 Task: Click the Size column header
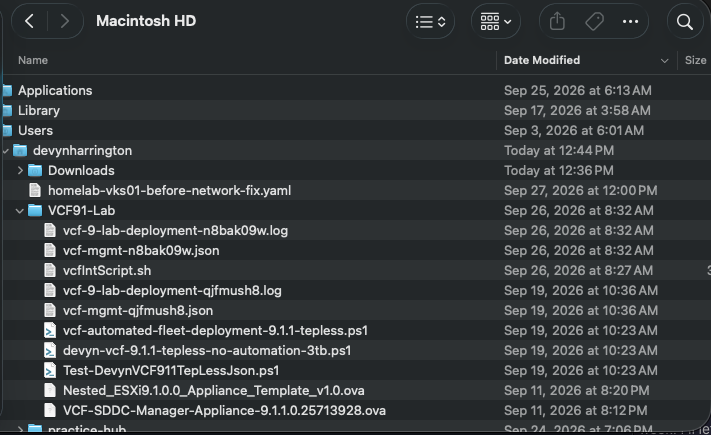(x=695, y=60)
